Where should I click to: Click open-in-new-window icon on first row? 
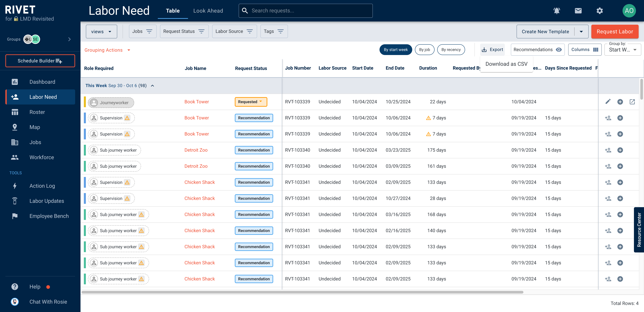632,101
